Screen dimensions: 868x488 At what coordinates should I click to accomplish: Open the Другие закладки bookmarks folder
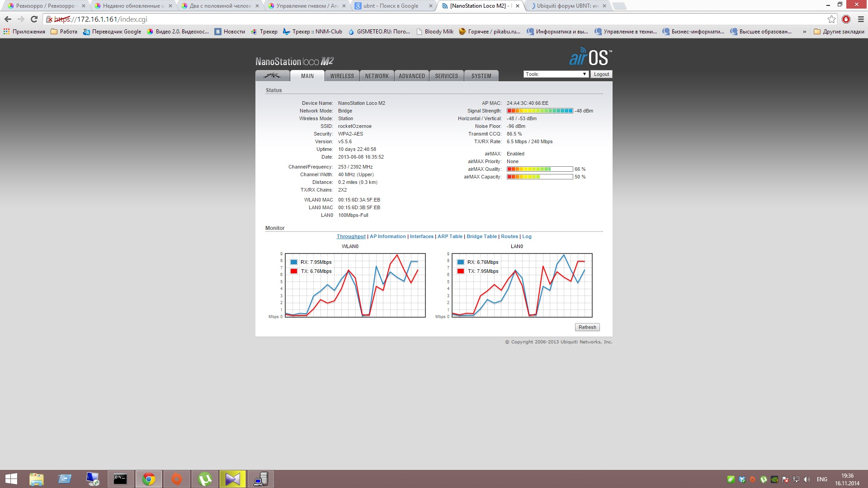(839, 32)
